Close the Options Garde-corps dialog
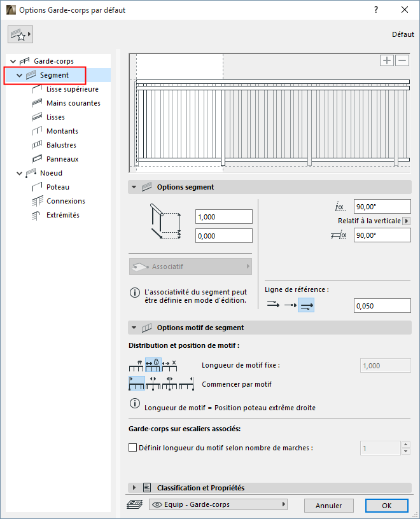Image resolution: width=420 pixels, height=519 pixels. (x=405, y=10)
